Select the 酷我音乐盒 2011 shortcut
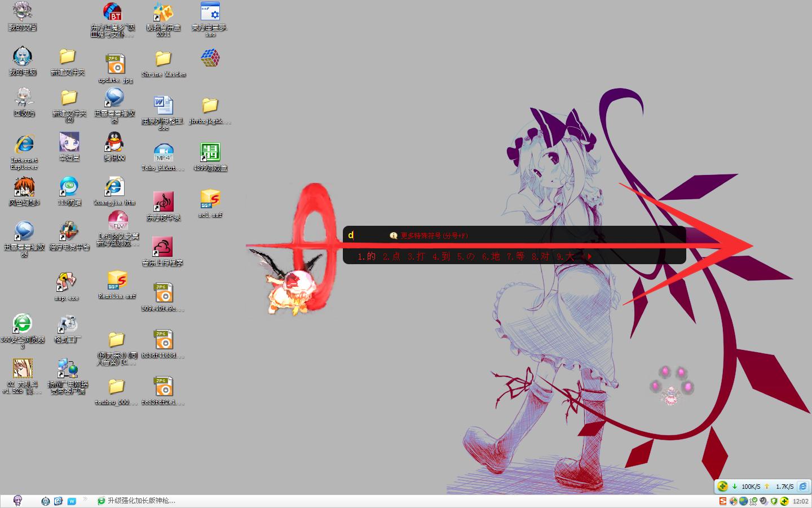This screenshot has width=812, height=508. [x=164, y=20]
